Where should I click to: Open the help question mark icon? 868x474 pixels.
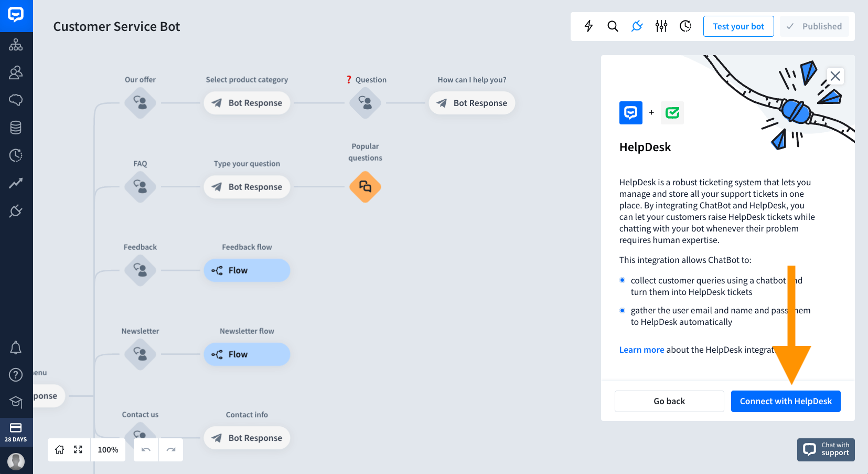(x=16, y=375)
